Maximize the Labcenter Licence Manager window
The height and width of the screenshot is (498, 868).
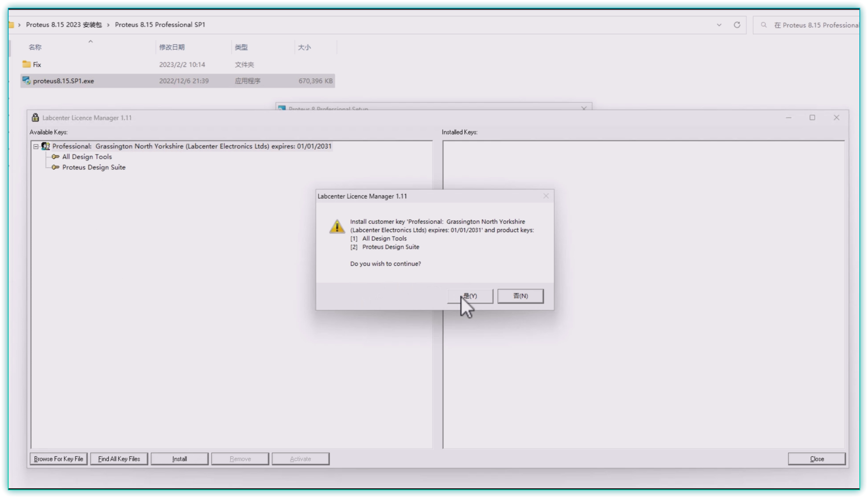pos(812,118)
